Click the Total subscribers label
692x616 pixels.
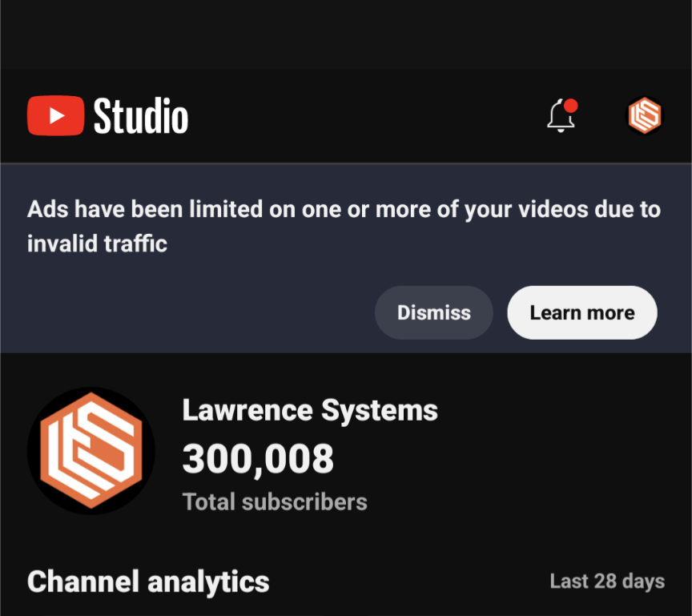tap(275, 501)
